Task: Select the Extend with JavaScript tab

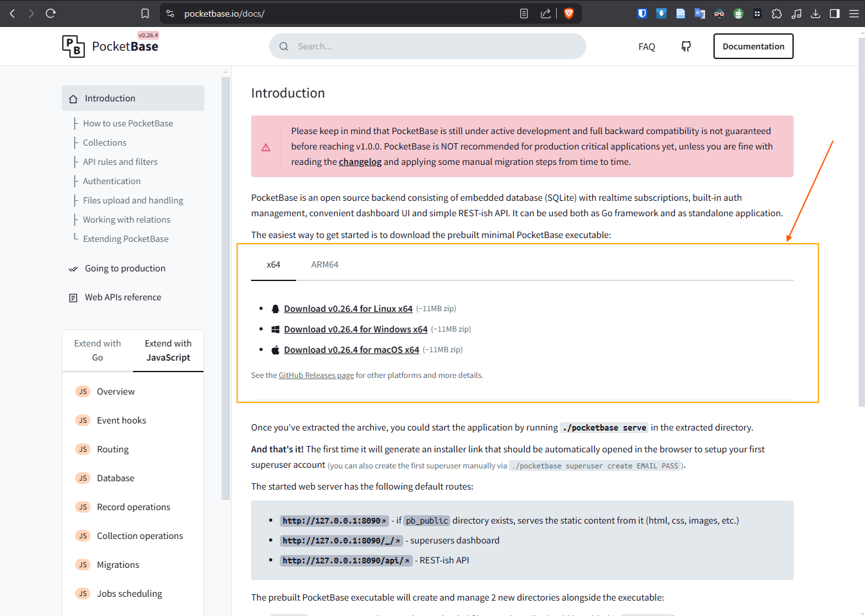Action: [x=168, y=350]
